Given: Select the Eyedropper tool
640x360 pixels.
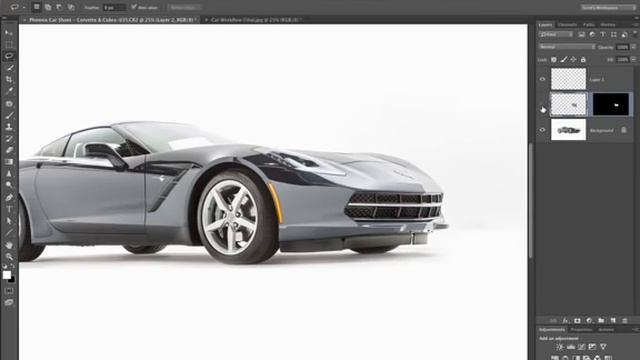Looking at the screenshot, I should (9, 91).
